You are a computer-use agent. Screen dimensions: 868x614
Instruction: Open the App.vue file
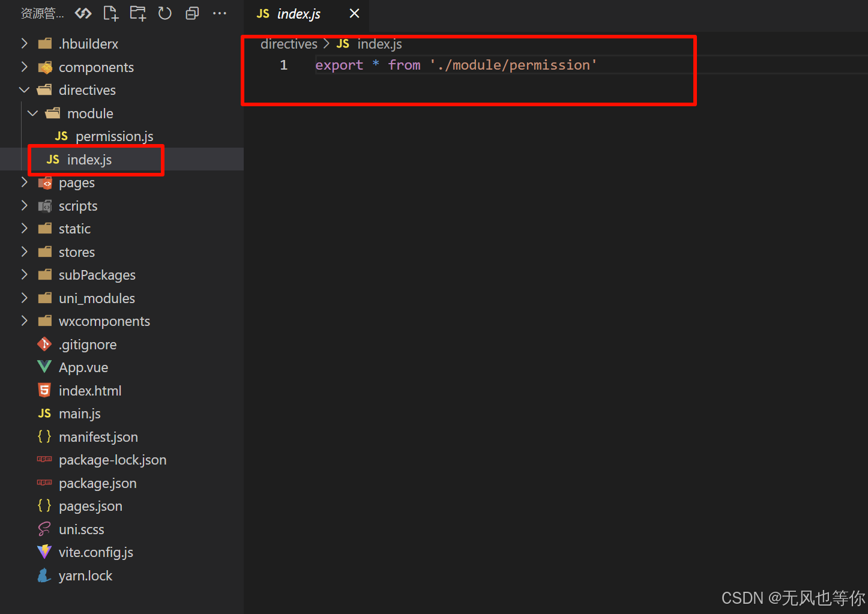click(122, 367)
